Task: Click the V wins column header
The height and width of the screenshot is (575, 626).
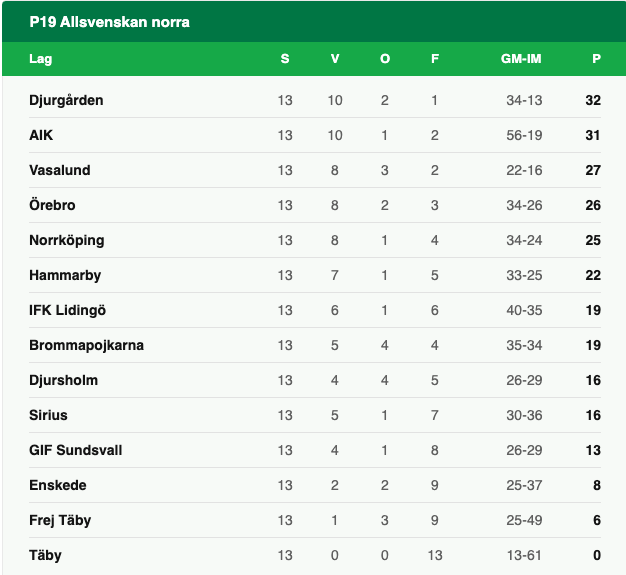Action: pyautogui.click(x=335, y=59)
